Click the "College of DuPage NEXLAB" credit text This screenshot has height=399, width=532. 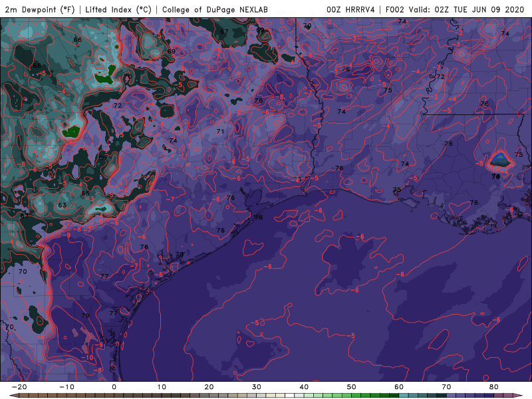(215, 9)
